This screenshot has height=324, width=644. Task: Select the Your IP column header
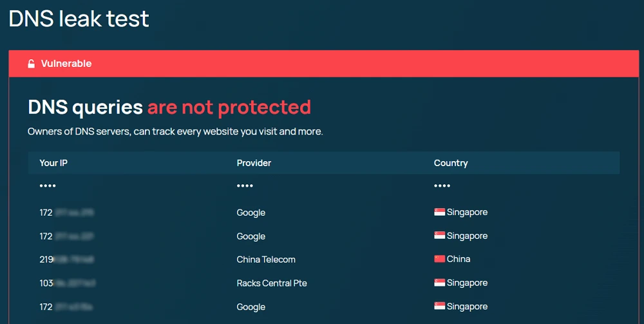pos(53,163)
